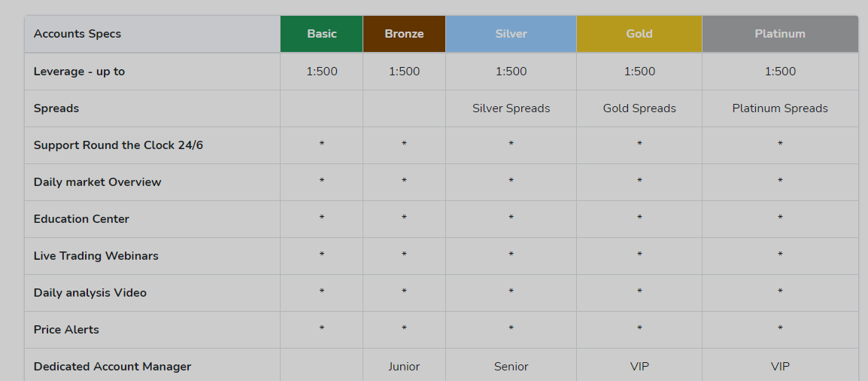The width and height of the screenshot is (868, 381).
Task: Click Basic asterisk for Price Alerts
Action: click(322, 329)
